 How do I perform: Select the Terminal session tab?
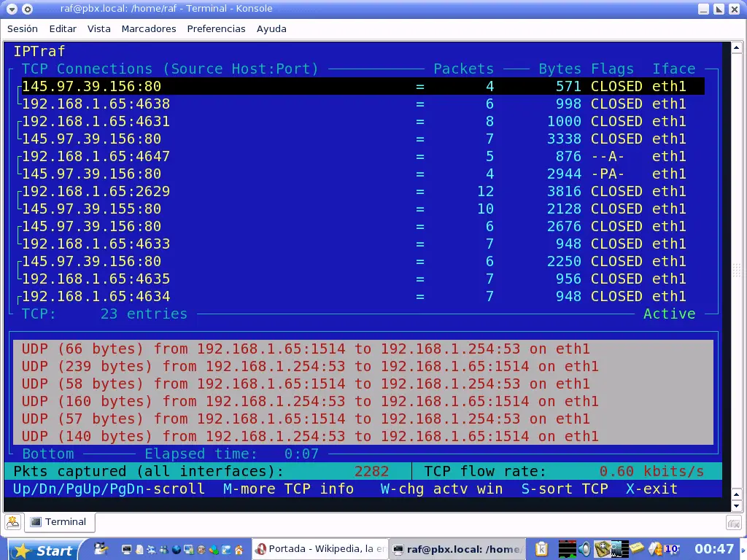59,522
